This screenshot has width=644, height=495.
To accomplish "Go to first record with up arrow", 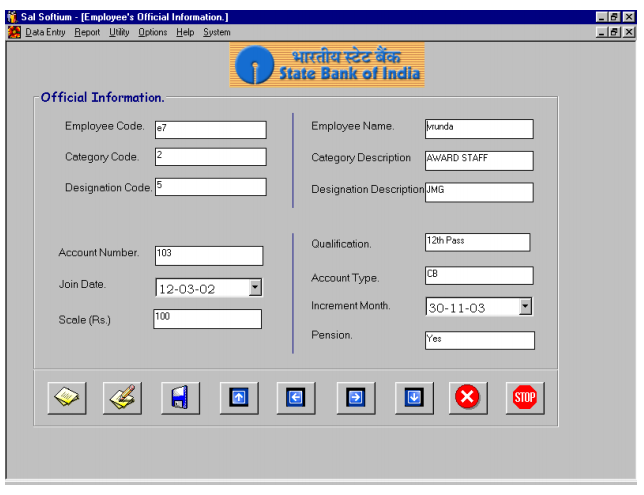I will [238, 399].
